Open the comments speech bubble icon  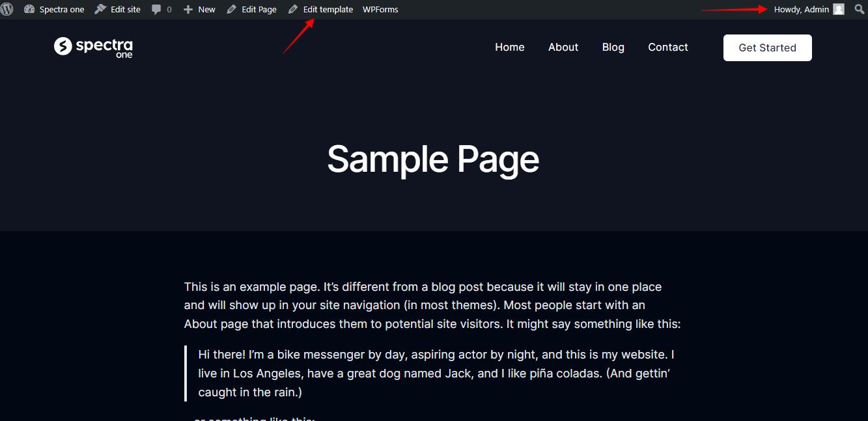point(156,9)
